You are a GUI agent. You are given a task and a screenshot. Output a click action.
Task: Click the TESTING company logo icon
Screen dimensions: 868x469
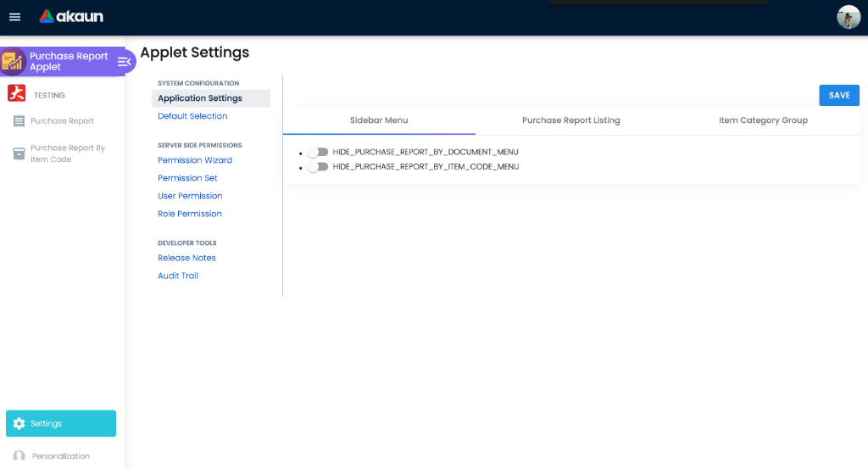click(17, 93)
